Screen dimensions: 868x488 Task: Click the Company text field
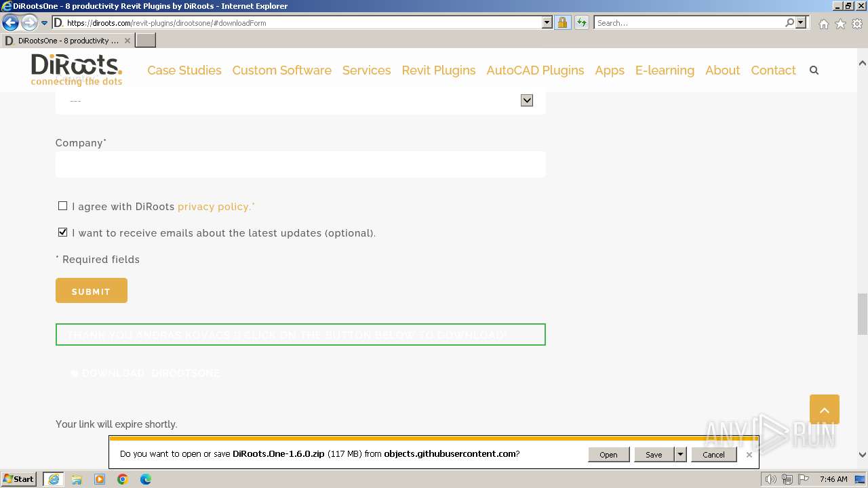[300, 164]
